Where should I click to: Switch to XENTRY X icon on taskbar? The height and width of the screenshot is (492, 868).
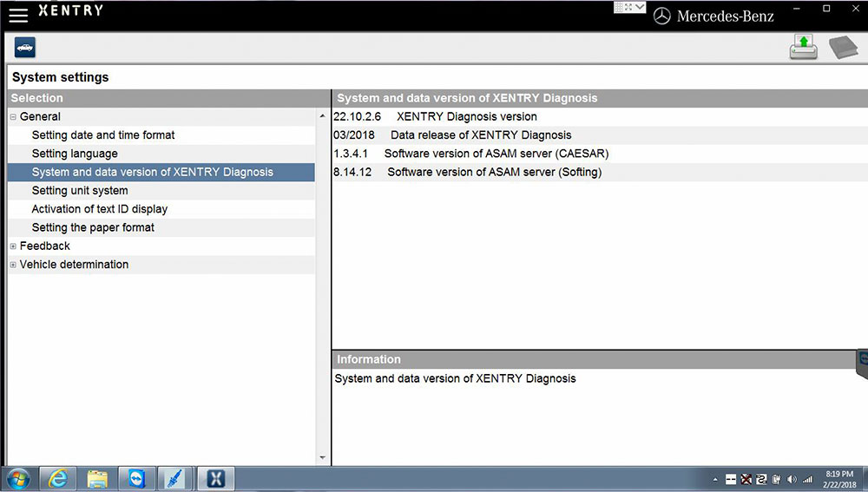click(x=215, y=479)
